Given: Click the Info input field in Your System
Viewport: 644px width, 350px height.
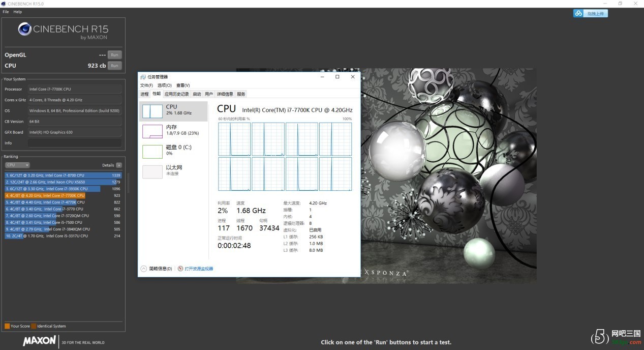Looking at the screenshot, I should 75,143.
